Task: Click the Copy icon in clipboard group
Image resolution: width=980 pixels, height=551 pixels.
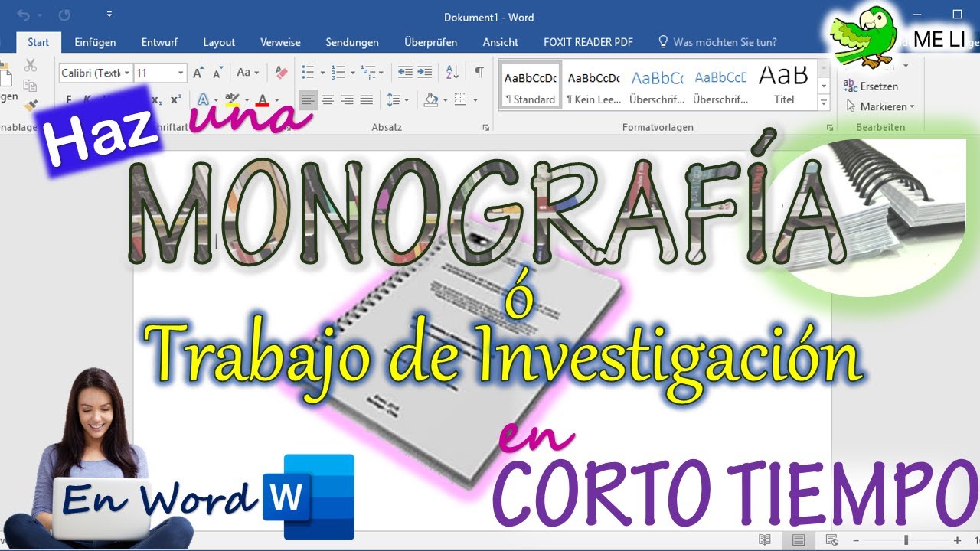Action: pyautogui.click(x=31, y=86)
